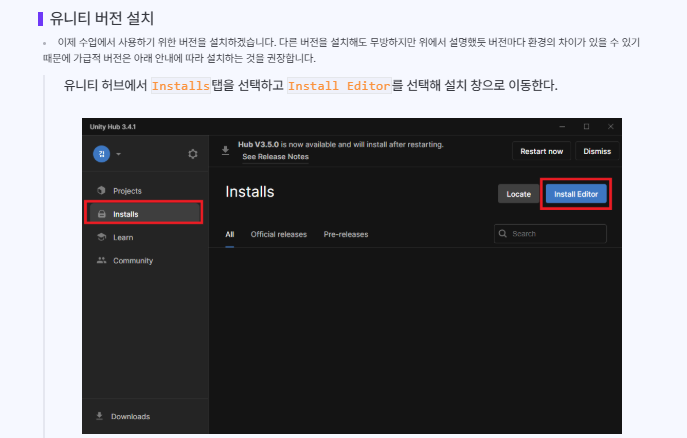Click the Restart now button
The height and width of the screenshot is (438, 687).
pos(542,151)
